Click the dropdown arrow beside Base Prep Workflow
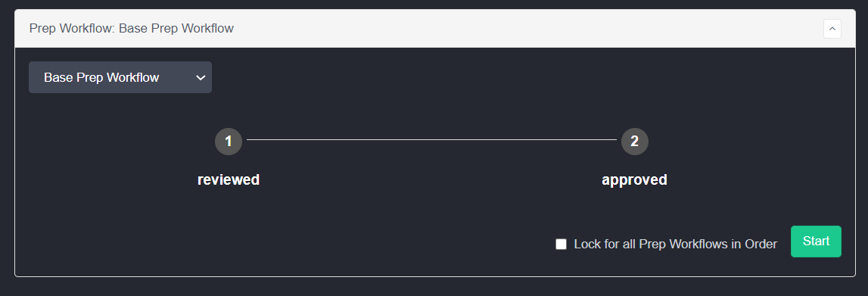The width and height of the screenshot is (868, 296). tap(201, 77)
